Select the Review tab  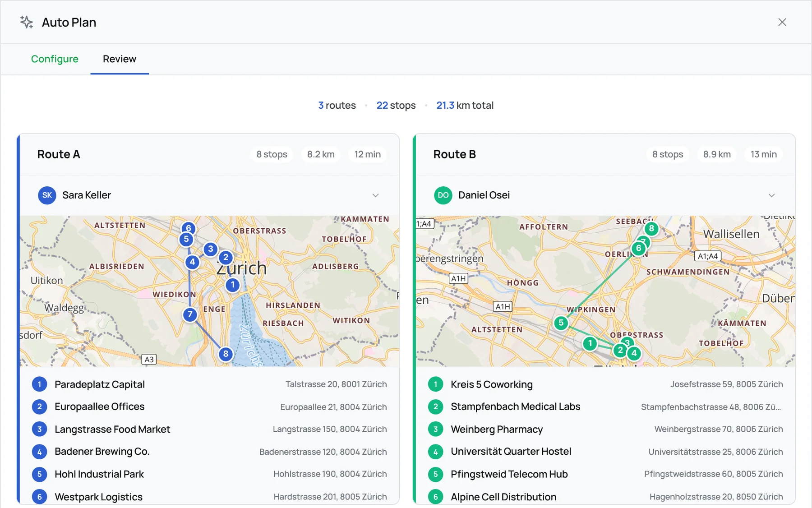pos(120,59)
